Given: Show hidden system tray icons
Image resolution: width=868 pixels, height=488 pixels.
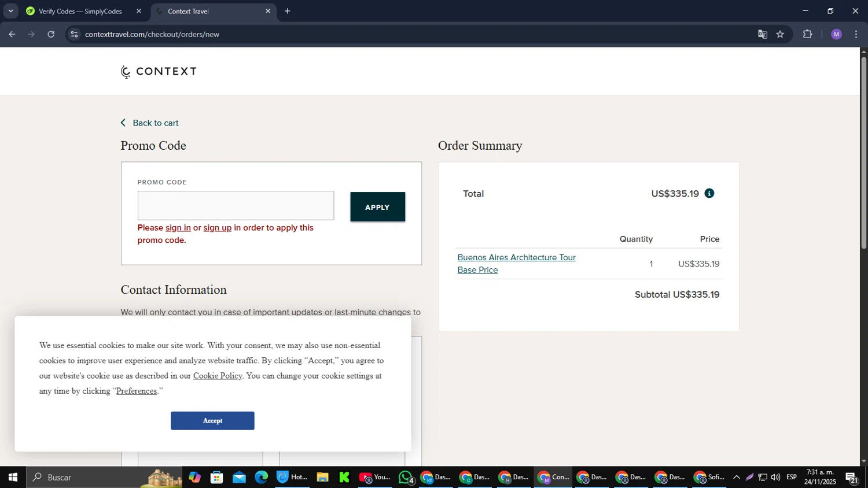Looking at the screenshot, I should click(x=736, y=477).
